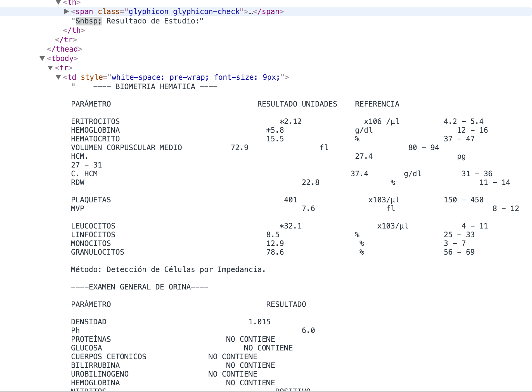Click the UROBILINOGENO label
Image resolution: width=532 pixels, height=392 pixels.
100,374
